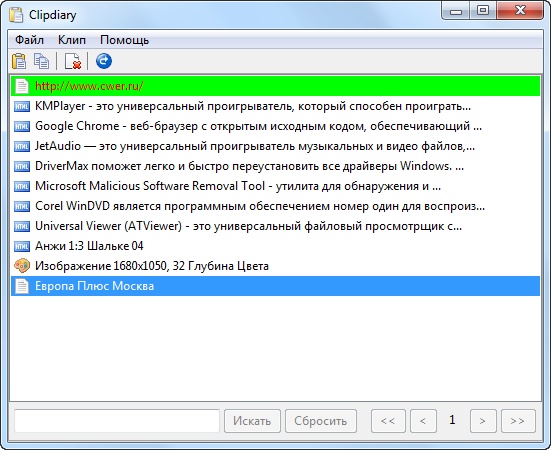Click the paste clip clipboard toolbar icon

(x=19, y=61)
